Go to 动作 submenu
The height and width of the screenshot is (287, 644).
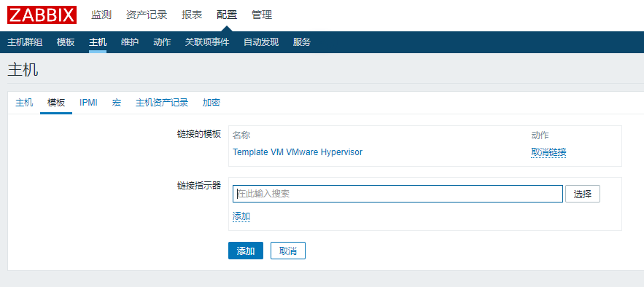(162, 42)
